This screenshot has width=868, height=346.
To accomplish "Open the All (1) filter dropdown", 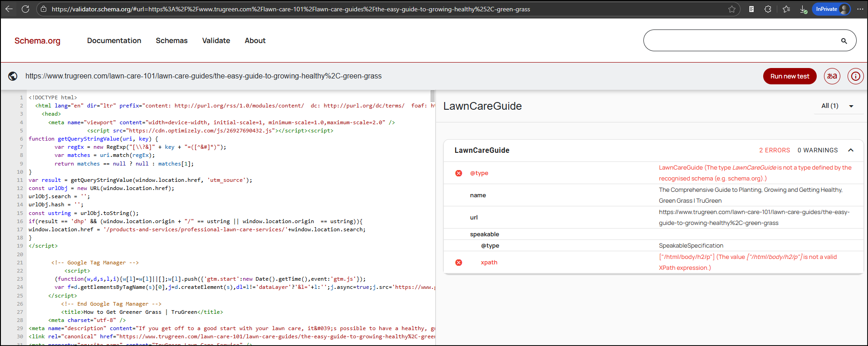I will 838,106.
